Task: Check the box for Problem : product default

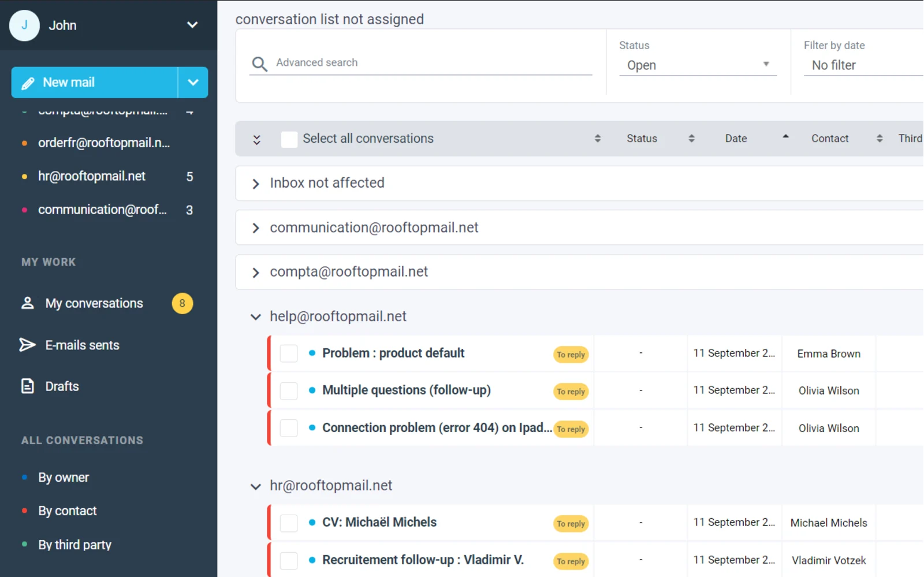Action: (288, 353)
